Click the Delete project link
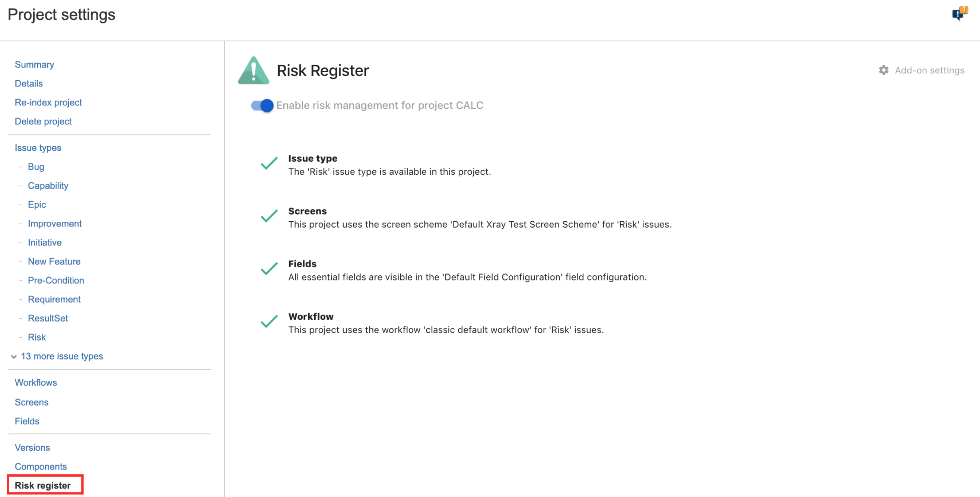This screenshot has width=980, height=497. pyautogui.click(x=43, y=121)
